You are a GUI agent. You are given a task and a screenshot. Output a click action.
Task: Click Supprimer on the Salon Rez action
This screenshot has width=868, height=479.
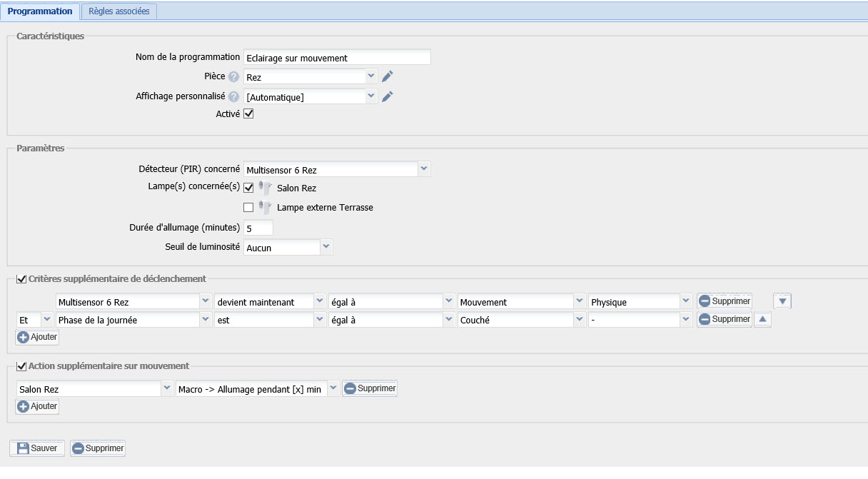click(x=370, y=388)
